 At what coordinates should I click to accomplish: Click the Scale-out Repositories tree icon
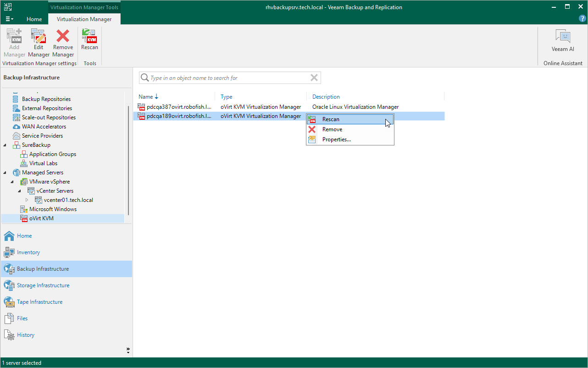pos(17,117)
